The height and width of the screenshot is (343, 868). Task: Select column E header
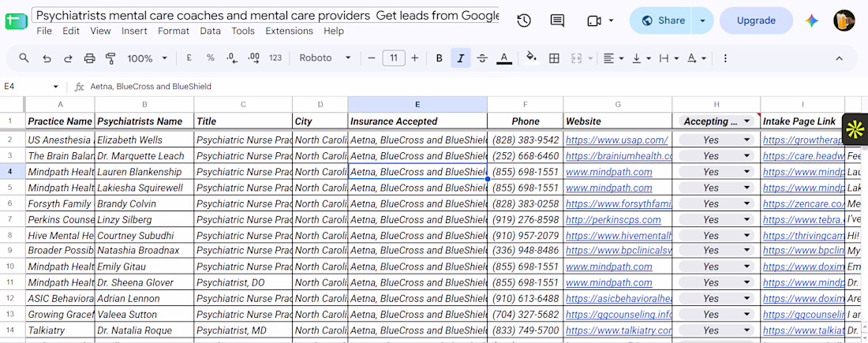(417, 104)
